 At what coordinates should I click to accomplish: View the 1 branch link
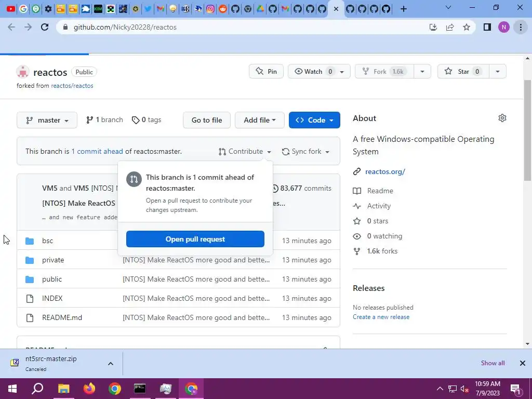click(104, 120)
